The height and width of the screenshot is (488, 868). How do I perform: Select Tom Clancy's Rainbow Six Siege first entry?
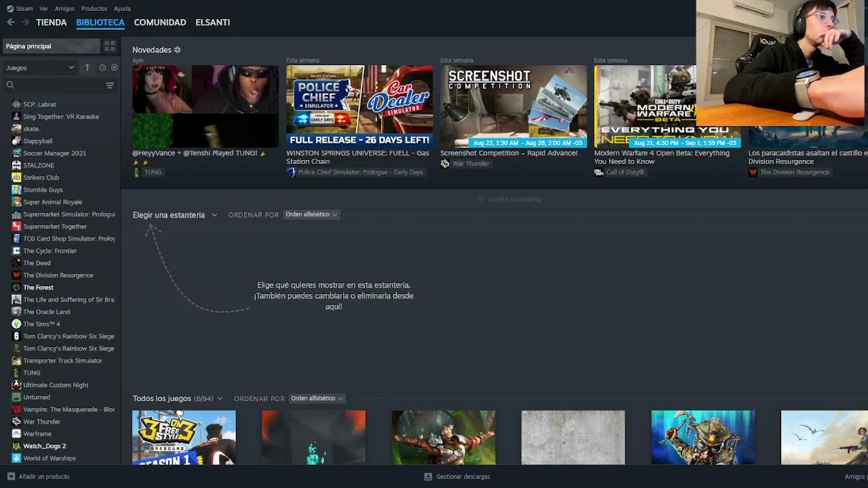tap(68, 336)
